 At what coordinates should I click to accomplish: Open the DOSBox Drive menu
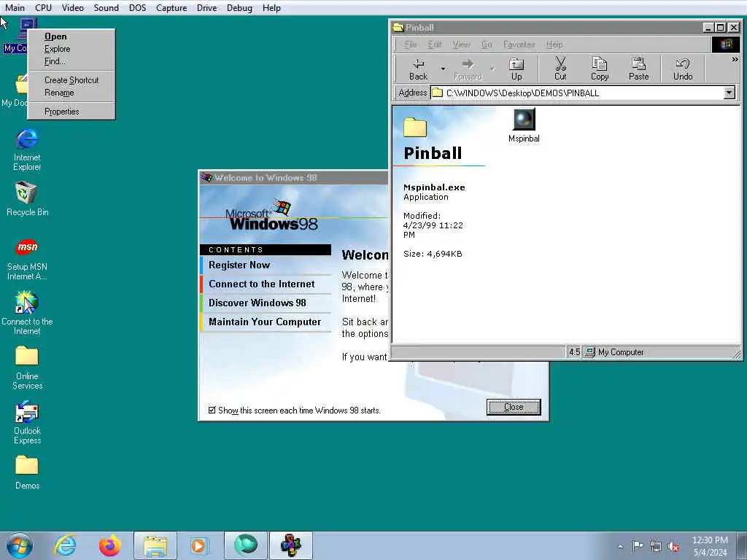coord(206,7)
